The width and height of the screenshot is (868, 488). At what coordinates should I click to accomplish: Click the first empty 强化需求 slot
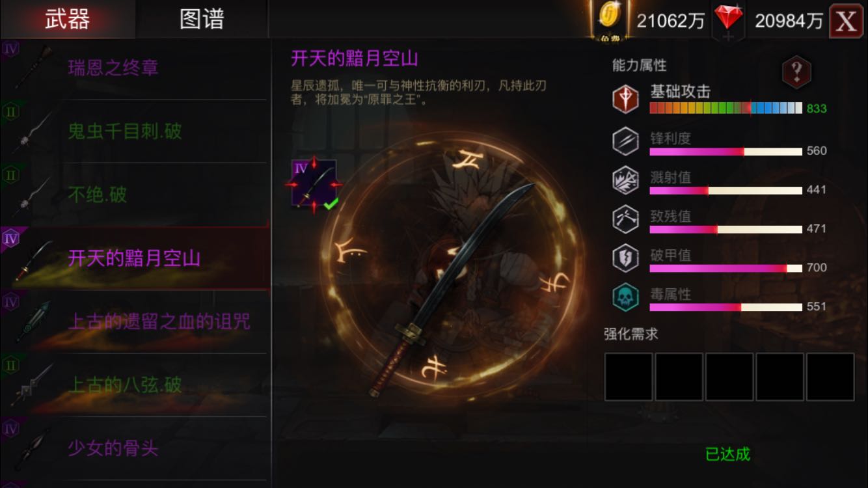point(629,377)
